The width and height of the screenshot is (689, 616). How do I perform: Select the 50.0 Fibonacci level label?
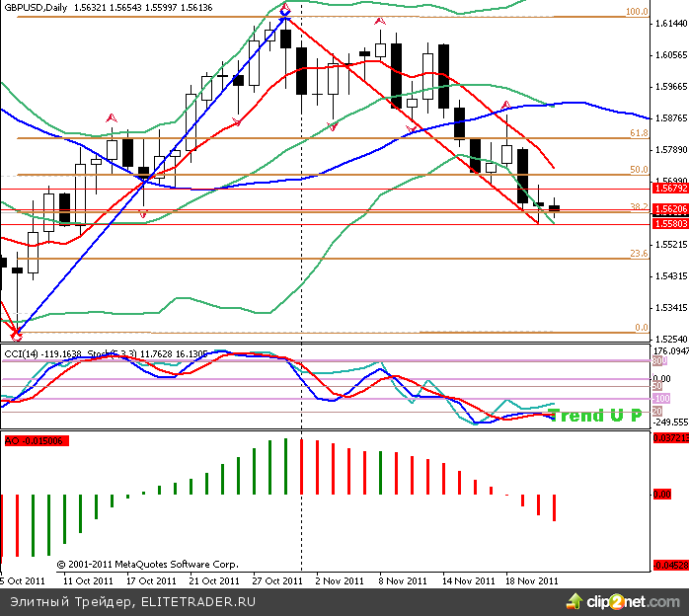pos(638,170)
